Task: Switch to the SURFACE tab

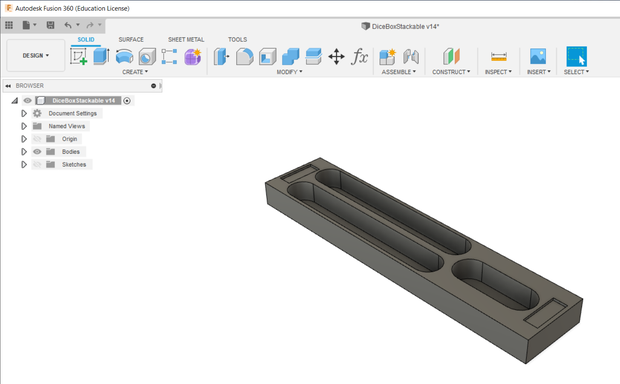Action: tap(131, 40)
